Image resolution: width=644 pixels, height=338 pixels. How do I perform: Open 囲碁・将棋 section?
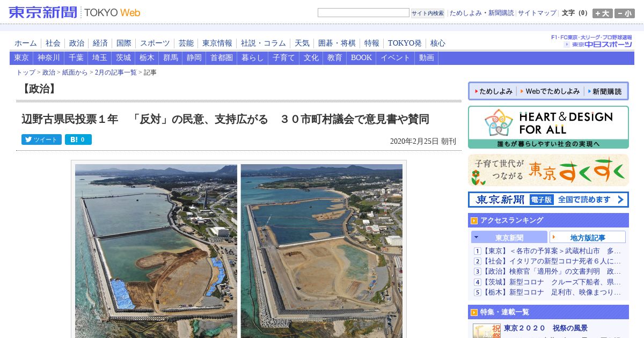point(337,43)
